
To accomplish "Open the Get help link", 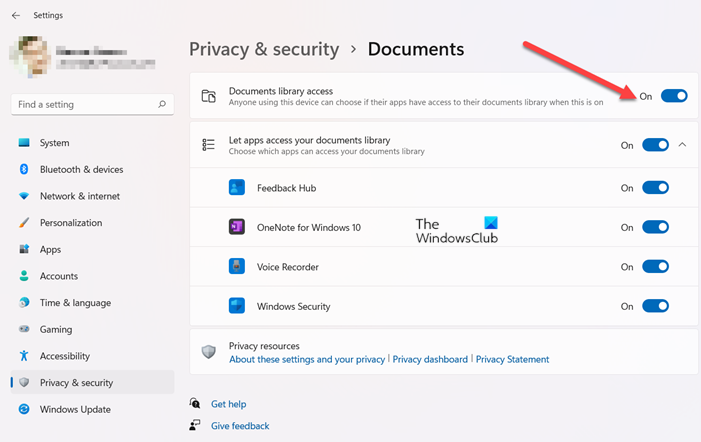I will click(x=228, y=404).
